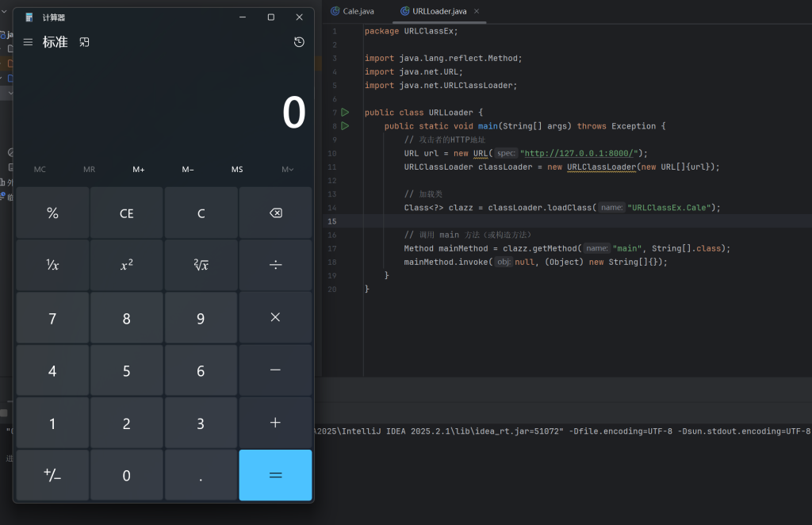Click the MS memory store button
The image size is (812, 525).
(x=237, y=169)
